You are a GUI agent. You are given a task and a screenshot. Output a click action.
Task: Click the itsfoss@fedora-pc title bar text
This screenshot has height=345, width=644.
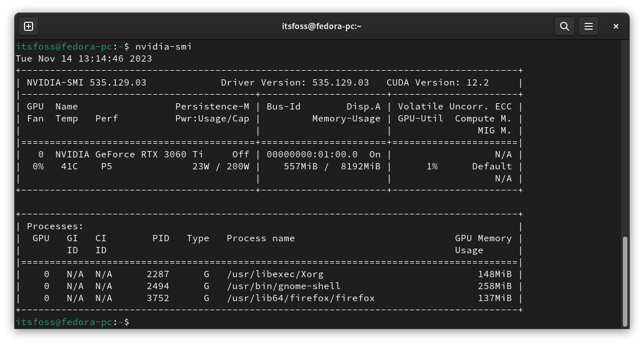point(321,26)
